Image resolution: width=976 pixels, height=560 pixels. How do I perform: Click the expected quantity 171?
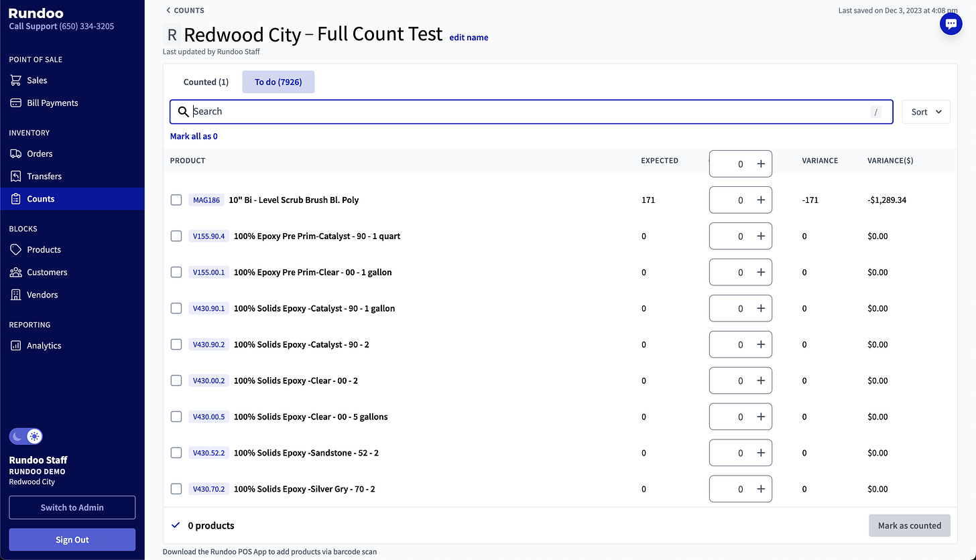pos(648,200)
